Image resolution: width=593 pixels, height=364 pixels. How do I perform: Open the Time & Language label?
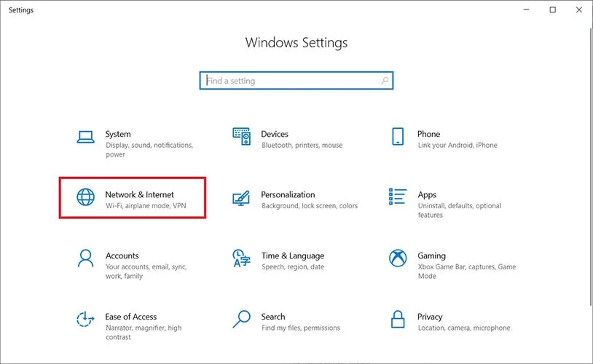pos(293,256)
